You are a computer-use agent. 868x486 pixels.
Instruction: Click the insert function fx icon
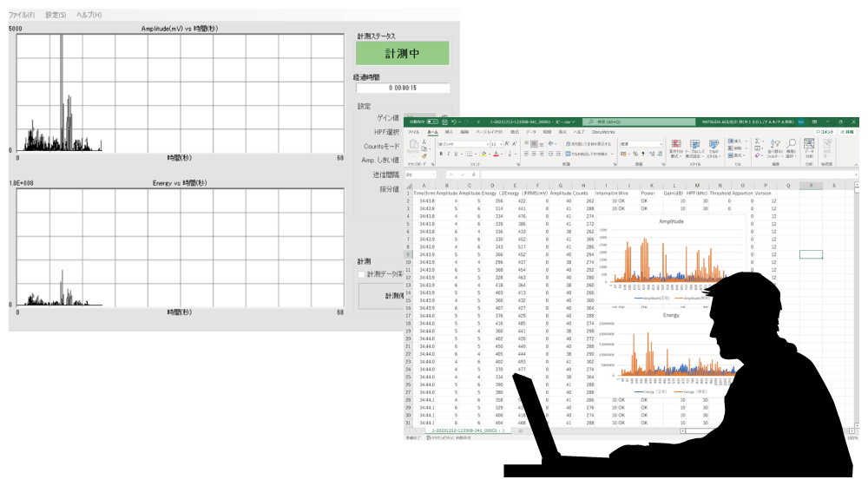pyautogui.click(x=474, y=175)
